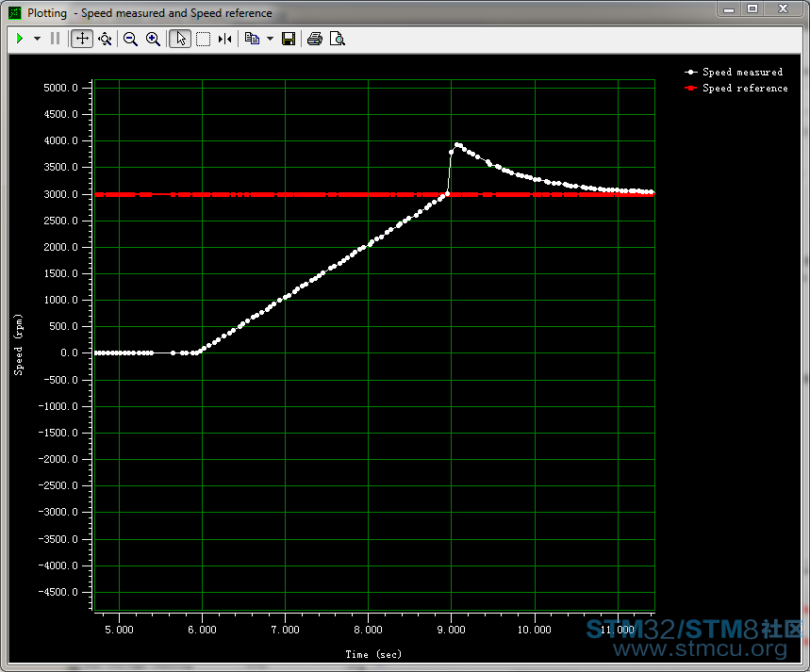
Task: Print the plot using printer icon
Action: pyautogui.click(x=315, y=39)
